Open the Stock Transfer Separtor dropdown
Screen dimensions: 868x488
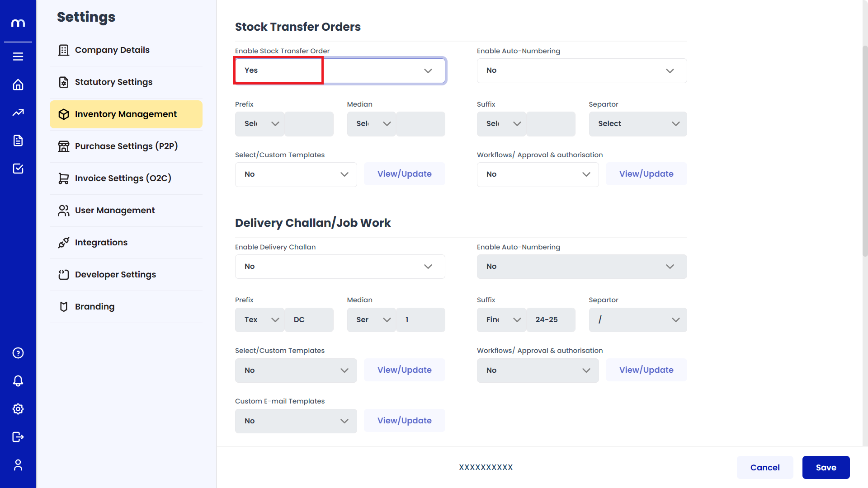[x=637, y=124]
